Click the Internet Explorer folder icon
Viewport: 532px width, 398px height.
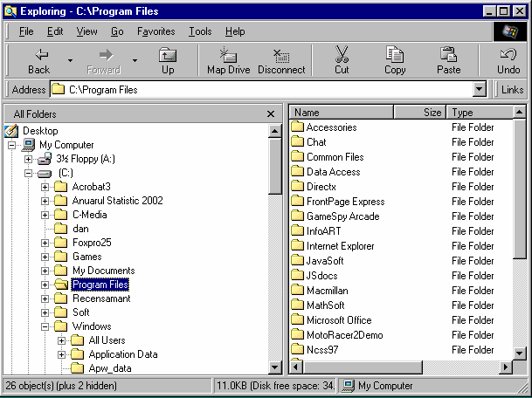(297, 246)
